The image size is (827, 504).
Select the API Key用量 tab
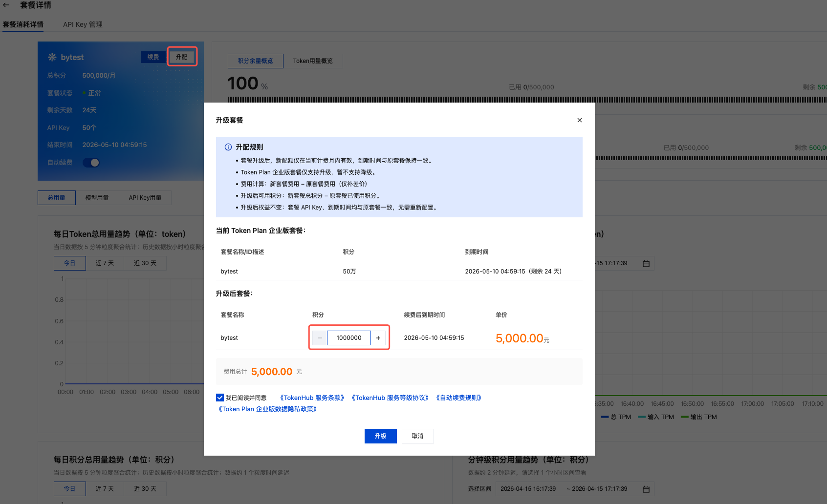(x=145, y=198)
